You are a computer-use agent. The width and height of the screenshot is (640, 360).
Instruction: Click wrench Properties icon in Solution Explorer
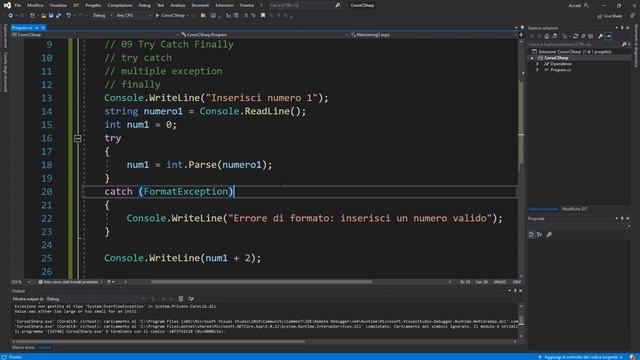click(601, 36)
